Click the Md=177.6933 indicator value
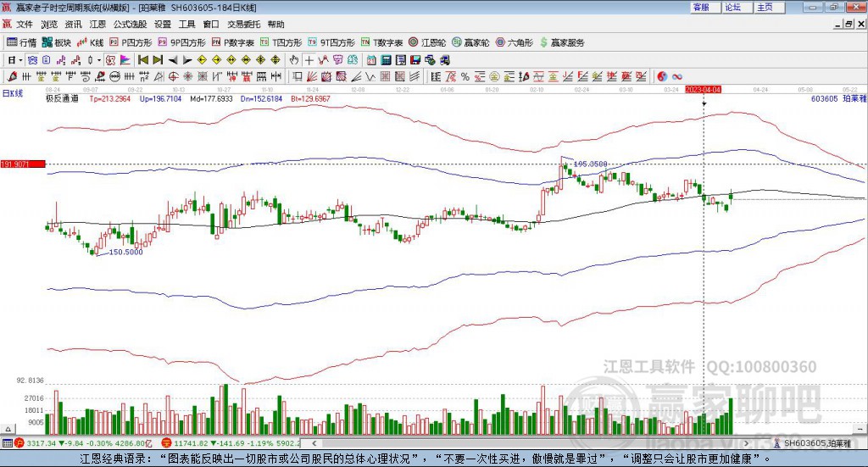The width and height of the screenshot is (868, 467). click(211, 98)
